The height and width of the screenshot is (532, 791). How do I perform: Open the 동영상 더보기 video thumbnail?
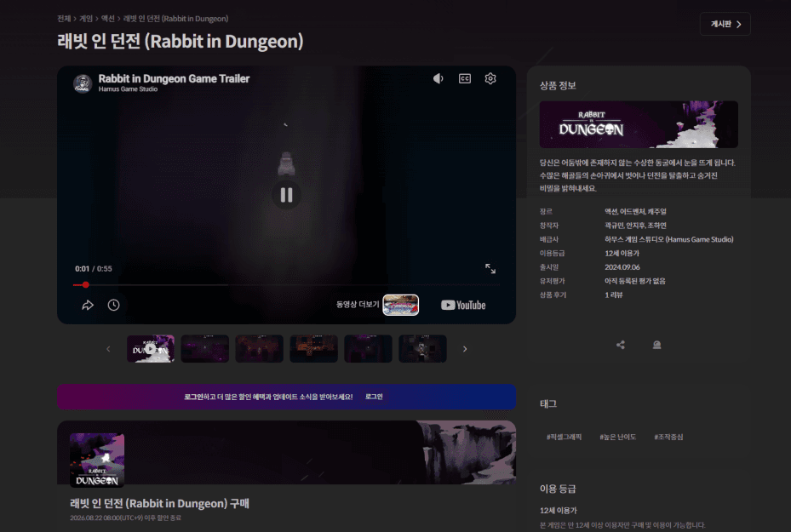click(x=400, y=305)
